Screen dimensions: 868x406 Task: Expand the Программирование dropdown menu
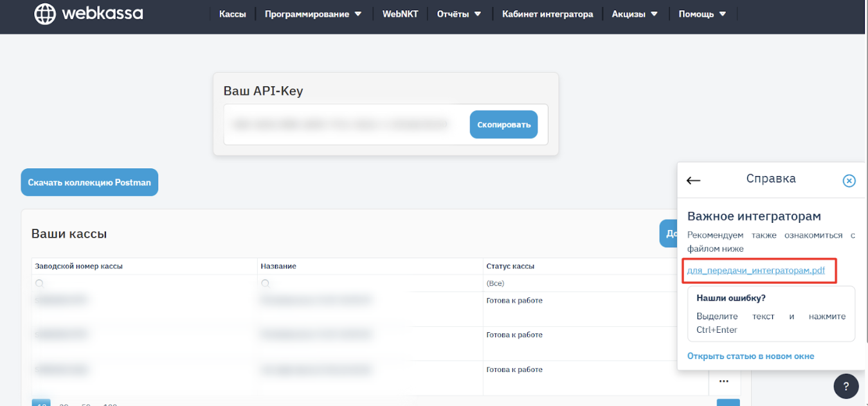point(313,14)
